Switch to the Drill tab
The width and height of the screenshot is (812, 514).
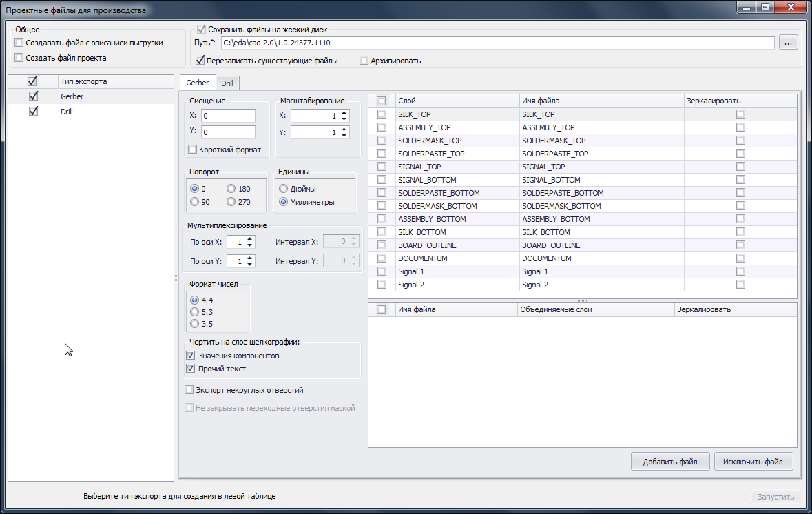coord(227,83)
